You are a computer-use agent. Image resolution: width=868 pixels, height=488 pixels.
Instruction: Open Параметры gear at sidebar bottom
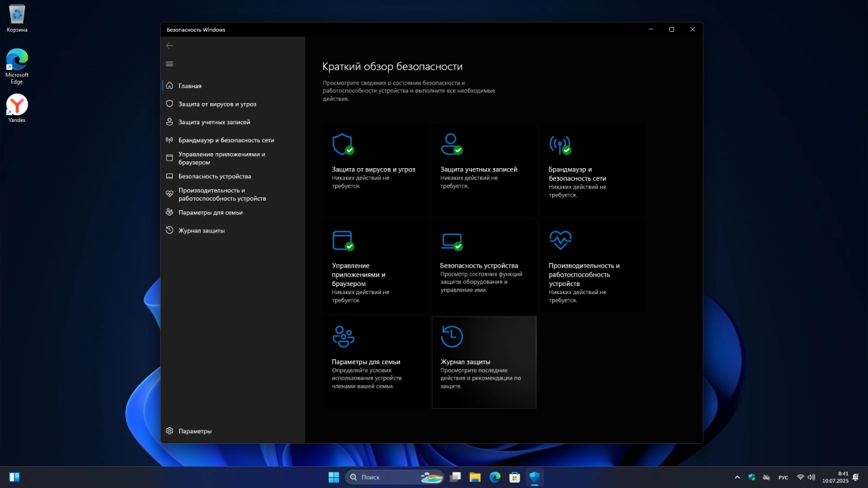(x=233, y=431)
